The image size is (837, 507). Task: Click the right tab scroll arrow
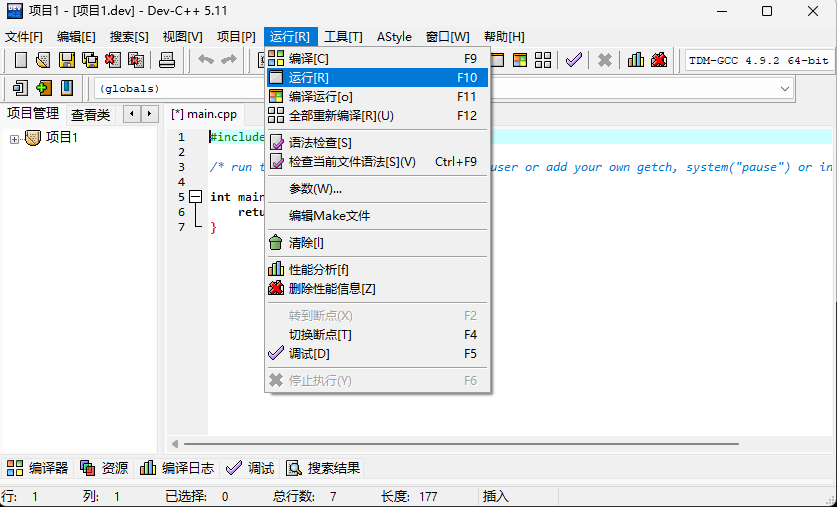click(x=150, y=114)
